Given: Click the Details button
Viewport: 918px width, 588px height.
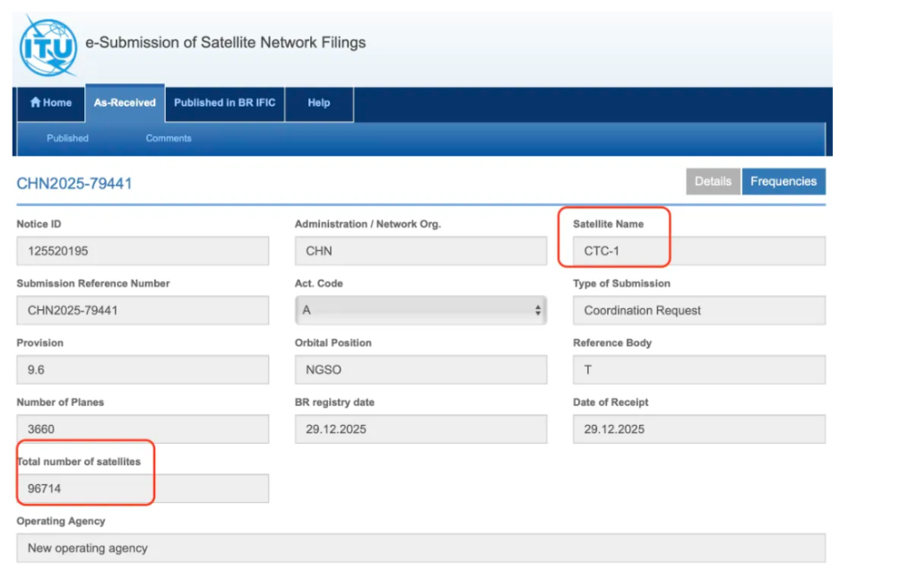Looking at the screenshot, I should pos(713,181).
